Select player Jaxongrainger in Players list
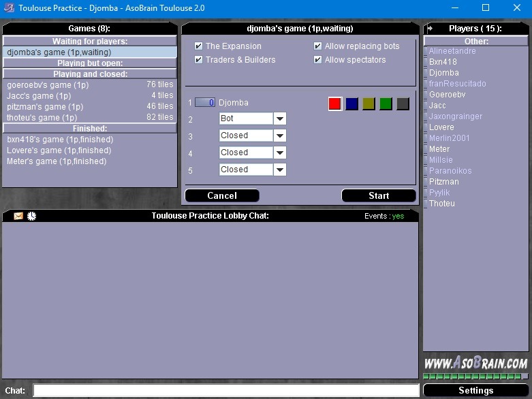 click(x=455, y=116)
